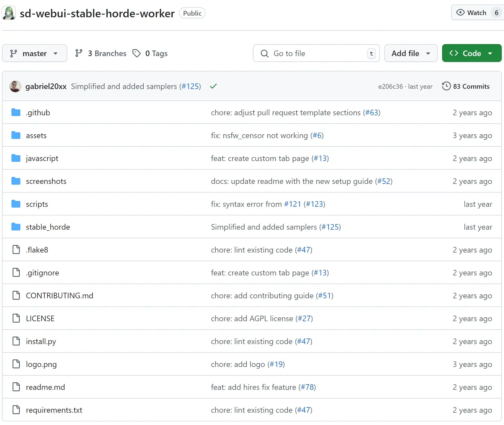Open pull request #19 link

pyautogui.click(x=276, y=364)
